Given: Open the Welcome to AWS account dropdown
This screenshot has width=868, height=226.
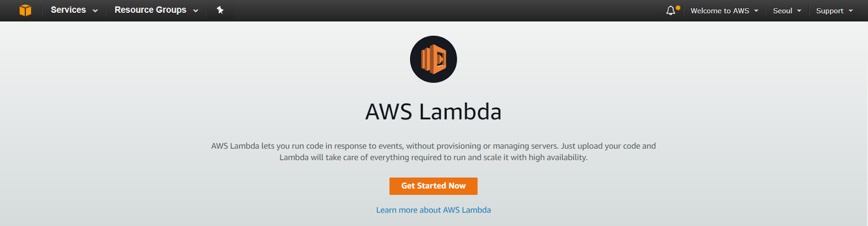Looking at the screenshot, I should pyautogui.click(x=724, y=11).
